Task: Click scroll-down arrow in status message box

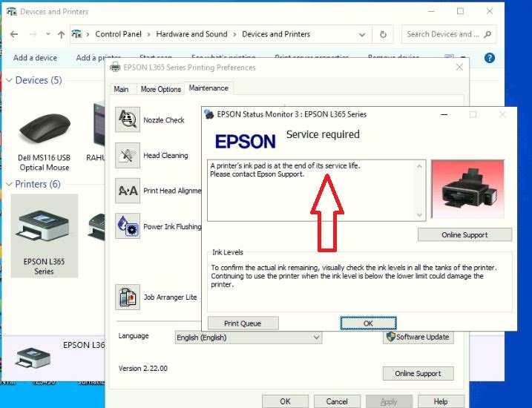Action: 419,215
